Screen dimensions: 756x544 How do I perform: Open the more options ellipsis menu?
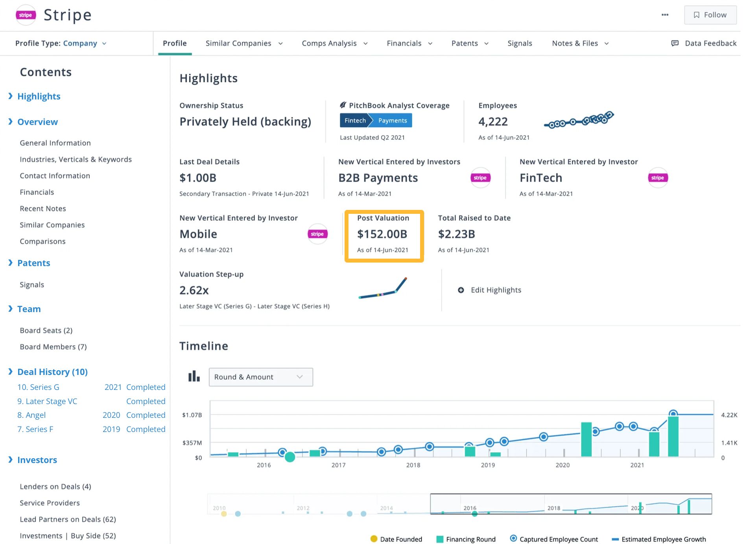(665, 15)
